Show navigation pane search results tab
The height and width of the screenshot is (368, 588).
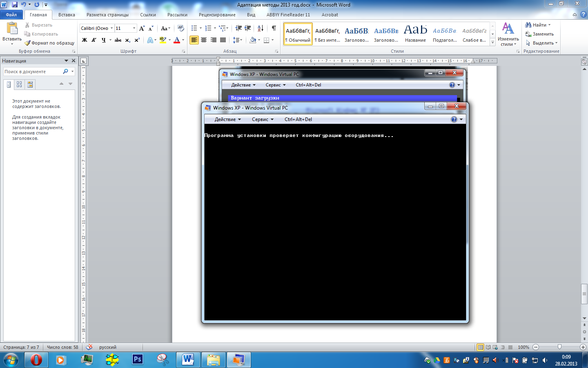[30, 84]
